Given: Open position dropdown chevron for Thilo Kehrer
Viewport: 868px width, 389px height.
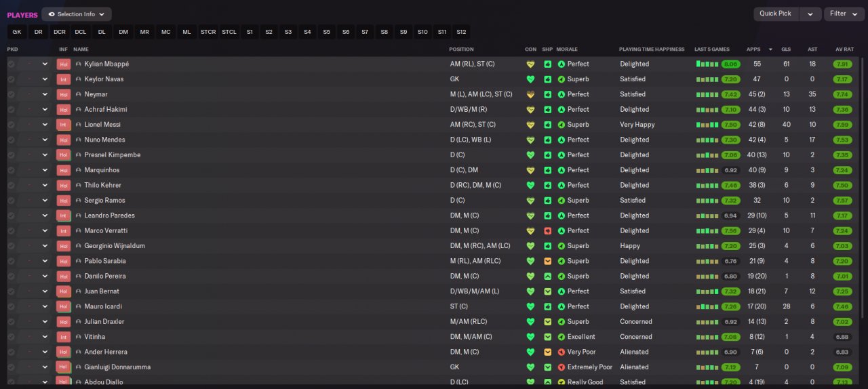Looking at the screenshot, I should click(x=45, y=185).
